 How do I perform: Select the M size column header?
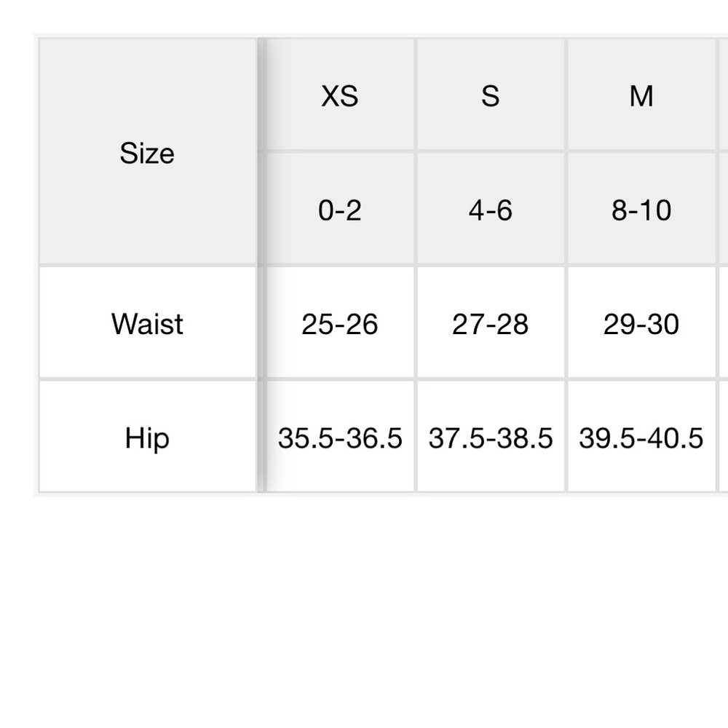(x=641, y=95)
